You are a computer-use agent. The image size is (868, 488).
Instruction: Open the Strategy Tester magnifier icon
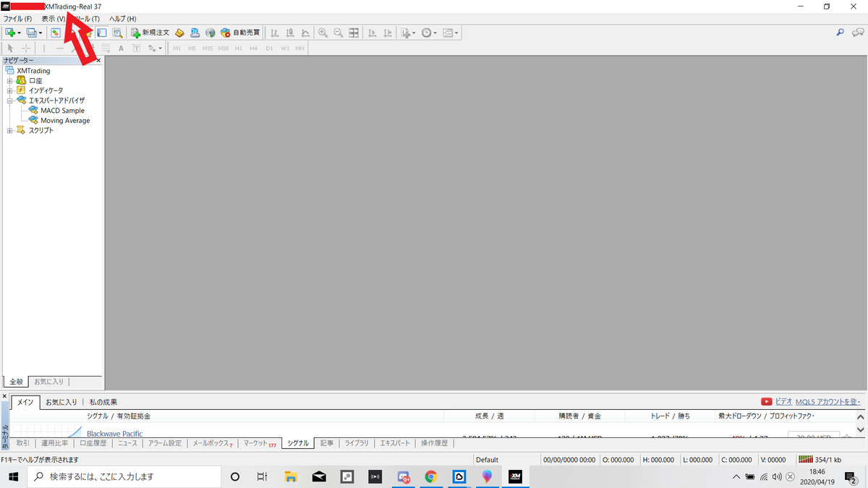click(117, 33)
